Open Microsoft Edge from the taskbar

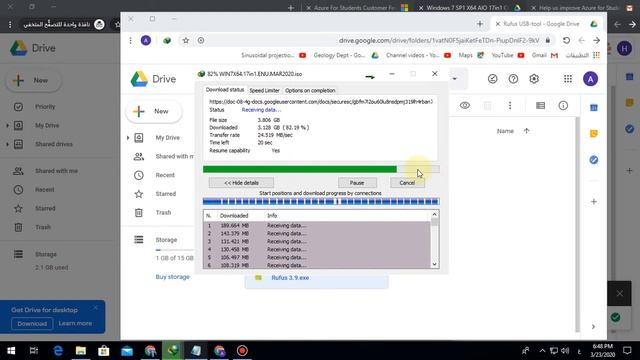pyautogui.click(x=58, y=351)
